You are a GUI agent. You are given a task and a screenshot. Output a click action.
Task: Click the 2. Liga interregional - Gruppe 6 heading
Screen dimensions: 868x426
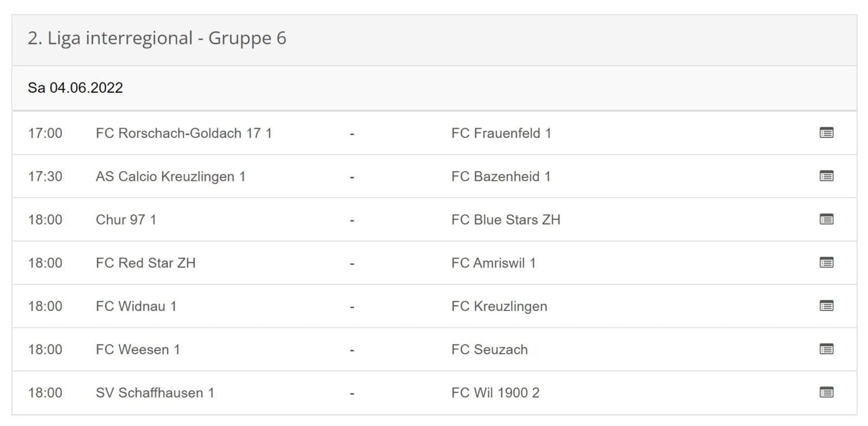click(x=157, y=39)
